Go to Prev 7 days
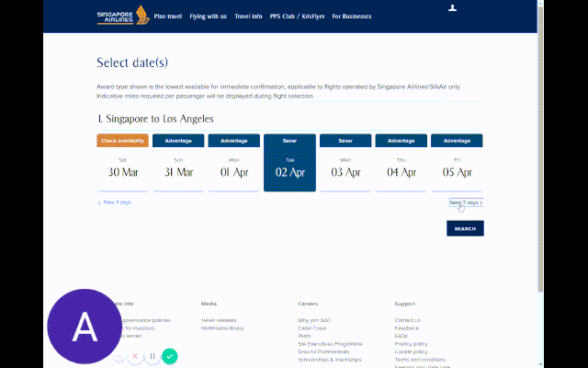The width and height of the screenshot is (588, 368). [115, 202]
